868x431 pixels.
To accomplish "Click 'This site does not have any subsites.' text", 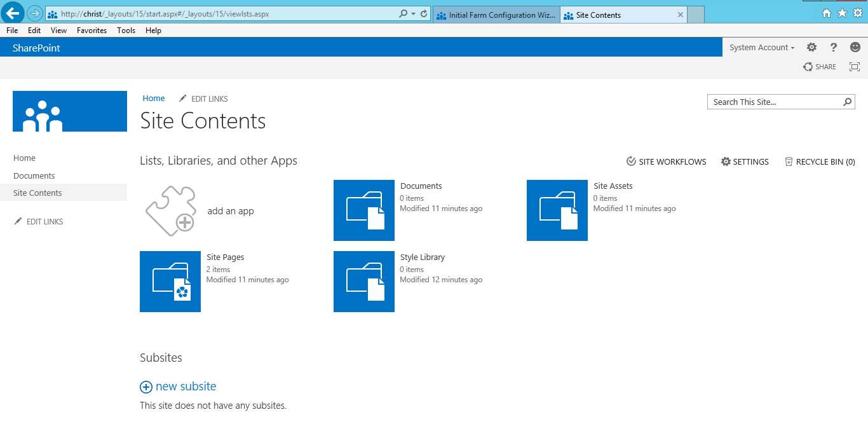I will pyautogui.click(x=214, y=406).
